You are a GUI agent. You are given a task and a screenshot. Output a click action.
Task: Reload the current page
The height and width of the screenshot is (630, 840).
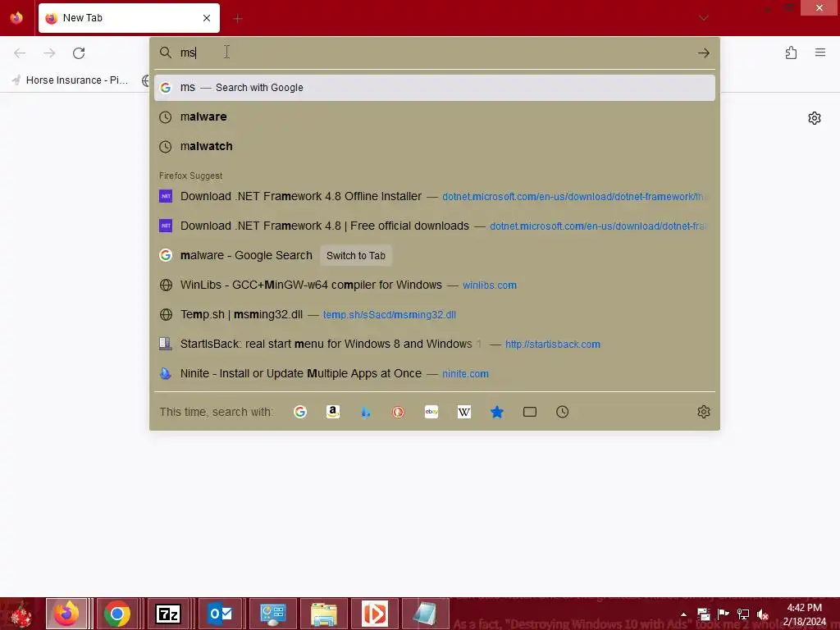pos(79,53)
